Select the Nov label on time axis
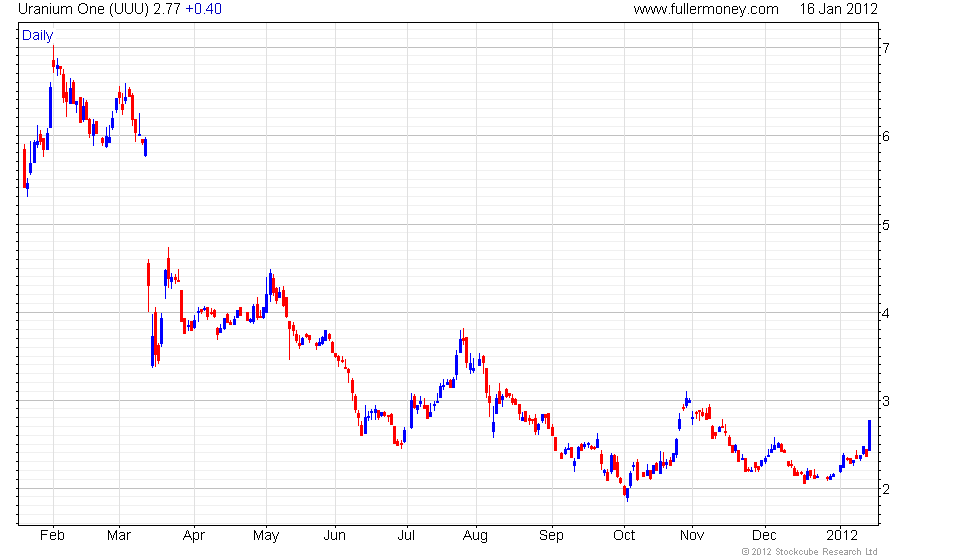 pos(692,536)
